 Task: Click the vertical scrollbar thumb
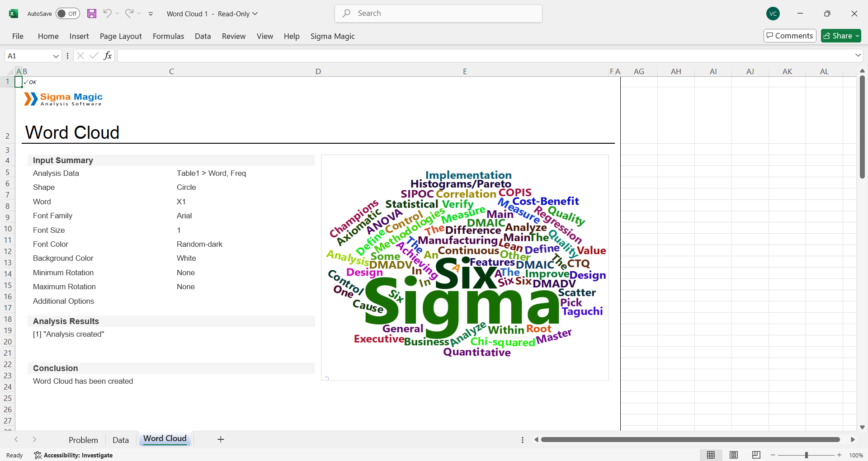pos(862,127)
